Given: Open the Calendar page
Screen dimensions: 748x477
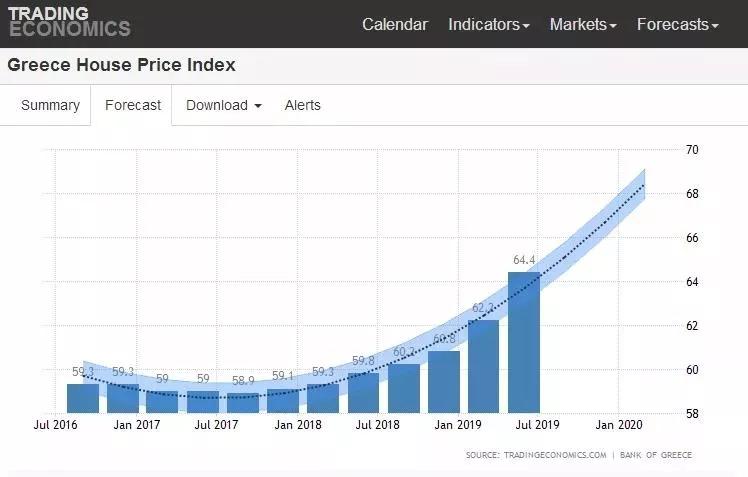Looking at the screenshot, I should [x=394, y=24].
